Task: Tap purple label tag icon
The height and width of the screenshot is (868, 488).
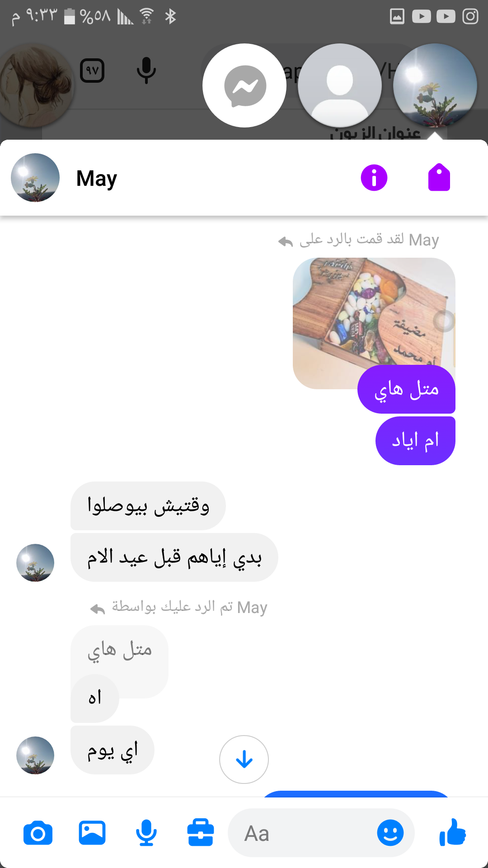Action: tap(439, 177)
